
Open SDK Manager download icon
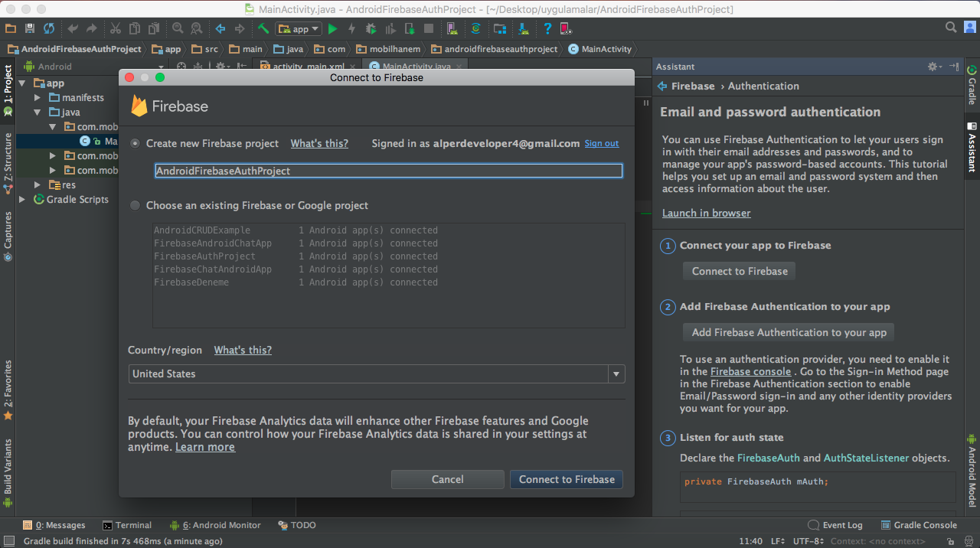524,29
